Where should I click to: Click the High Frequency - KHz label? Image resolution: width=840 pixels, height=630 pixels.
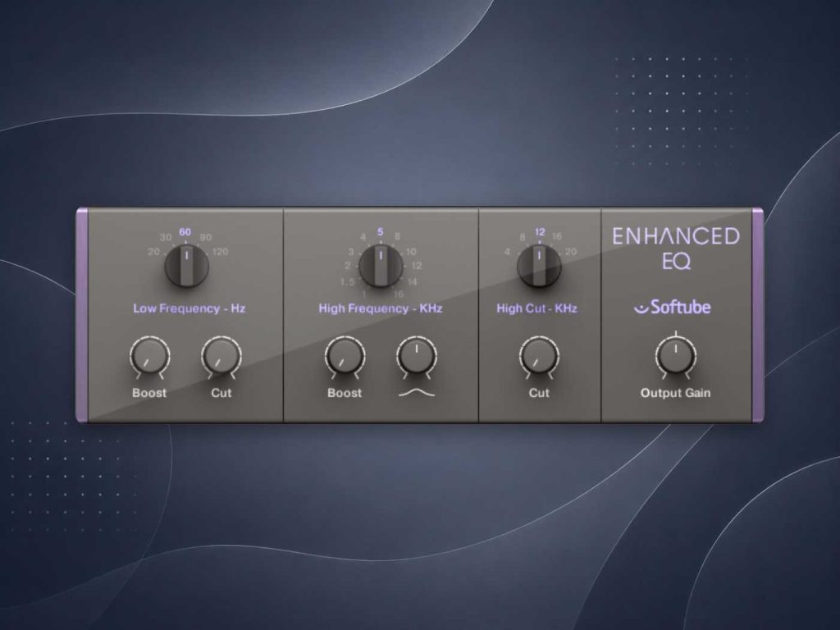click(x=381, y=308)
